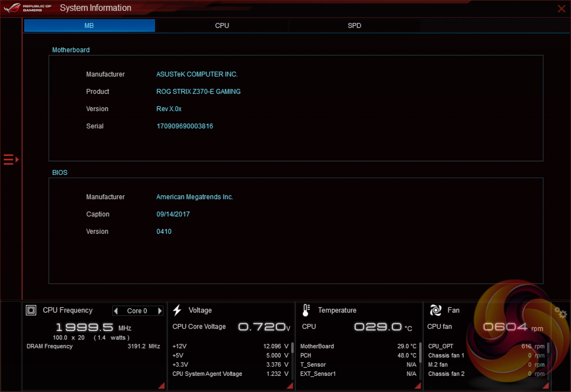Click the Fan panel icon
The image size is (571, 392).
[x=435, y=310]
